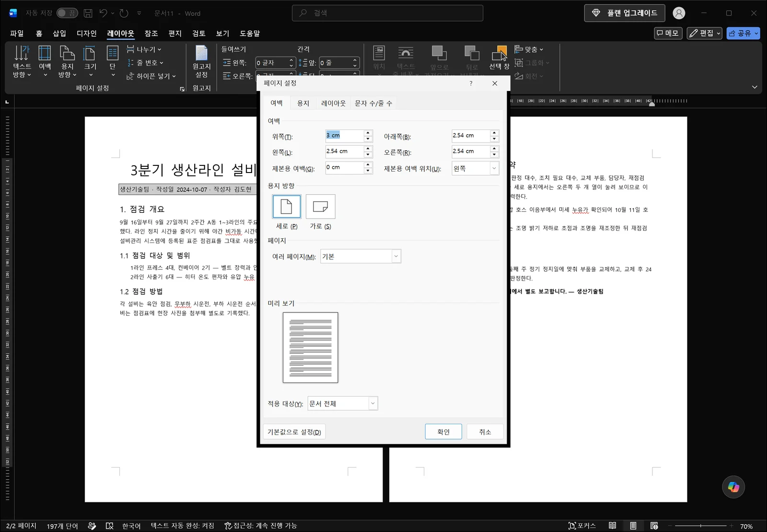The image size is (767, 532).
Task: Click the 위쪽 top margin input field
Action: click(x=344, y=136)
